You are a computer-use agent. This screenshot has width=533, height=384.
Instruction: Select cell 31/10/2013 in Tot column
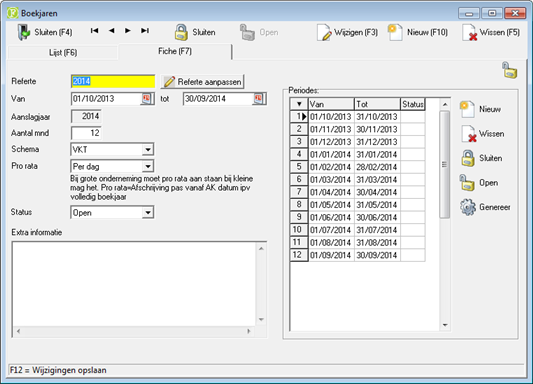tap(377, 117)
